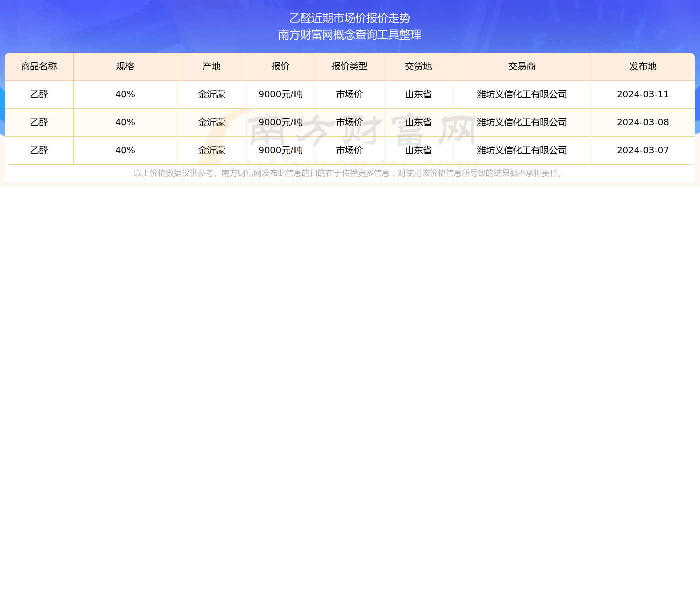This screenshot has width=700, height=602.
Task: Click 乙醛 in the 2024-03-07 row
Action: [39, 150]
